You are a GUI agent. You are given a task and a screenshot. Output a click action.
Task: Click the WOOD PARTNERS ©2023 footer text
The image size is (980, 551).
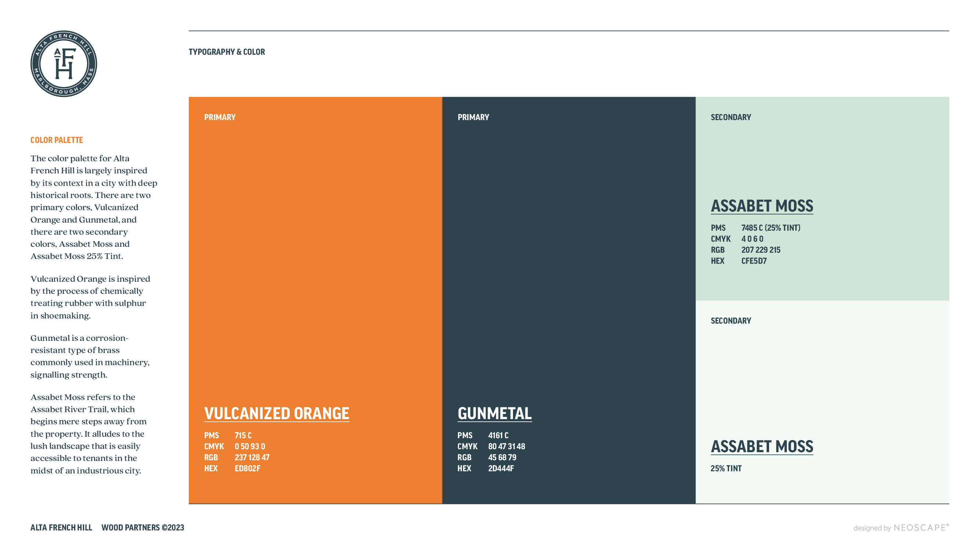tap(143, 527)
